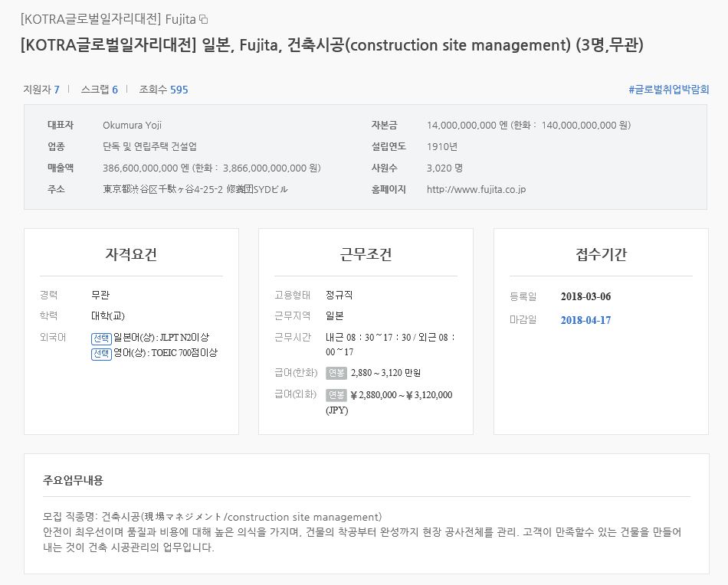Viewport: 728px width, 585px height.
Task: Click the 선택 badge beside 영어(상)
Action: pyautogui.click(x=101, y=354)
